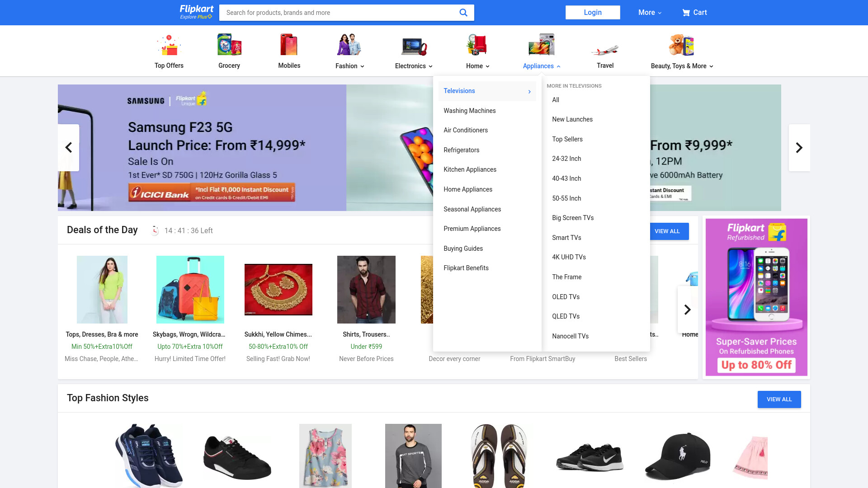Image resolution: width=868 pixels, height=488 pixels.
Task: Click the Login button
Action: (x=593, y=13)
